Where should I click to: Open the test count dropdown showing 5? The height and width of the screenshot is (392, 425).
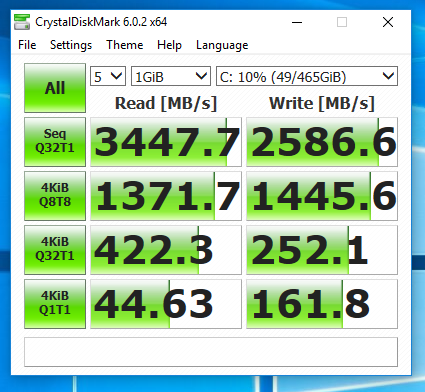108,76
